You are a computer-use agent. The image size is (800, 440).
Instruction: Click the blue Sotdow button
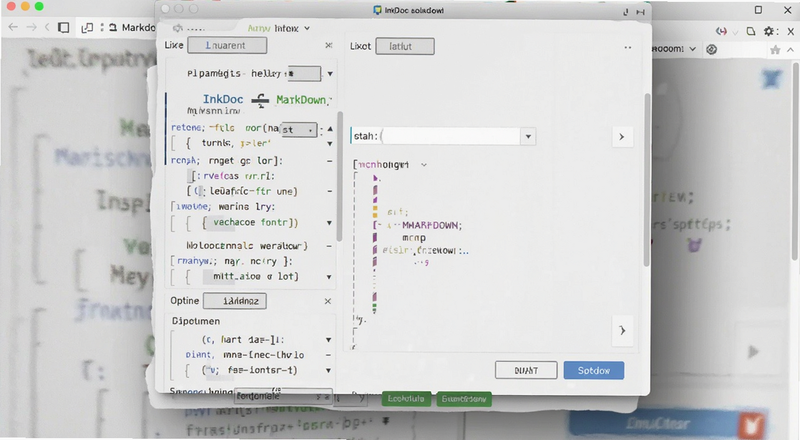(x=594, y=371)
